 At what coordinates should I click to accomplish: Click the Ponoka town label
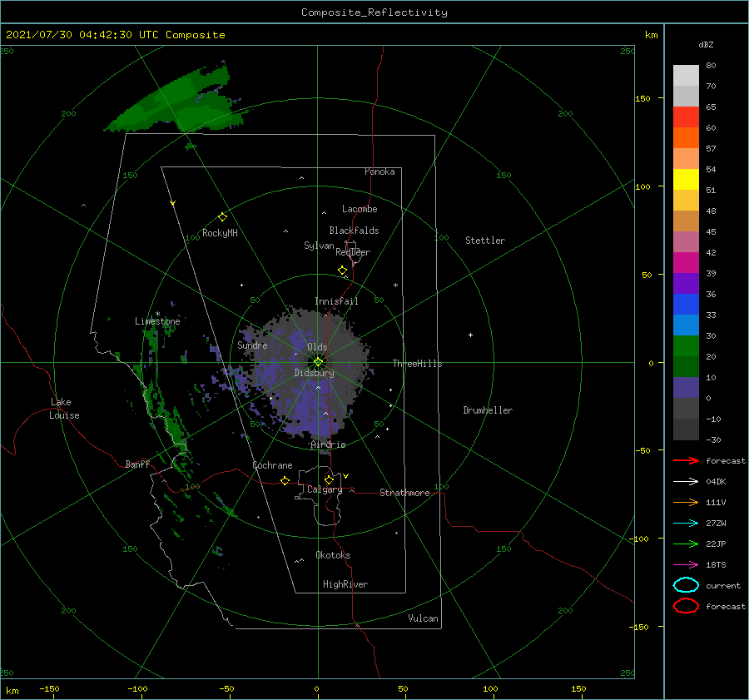click(x=379, y=171)
